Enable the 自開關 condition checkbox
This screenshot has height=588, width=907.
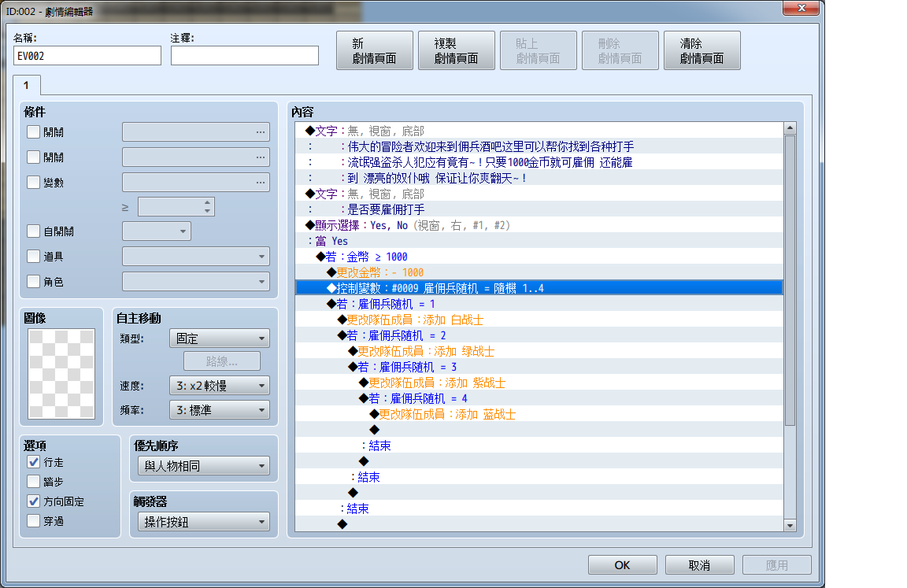34,231
